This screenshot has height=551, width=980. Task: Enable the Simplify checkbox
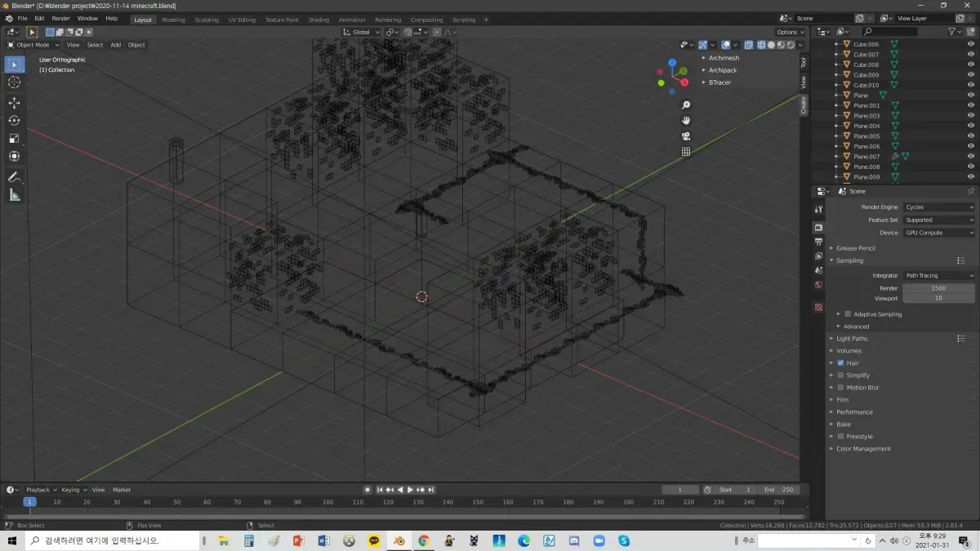click(840, 375)
